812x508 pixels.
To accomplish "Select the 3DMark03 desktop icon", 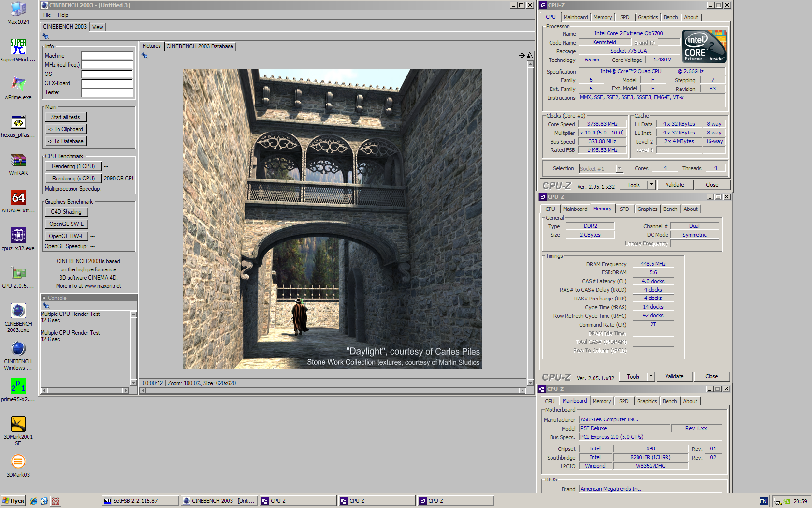I will point(18,465).
